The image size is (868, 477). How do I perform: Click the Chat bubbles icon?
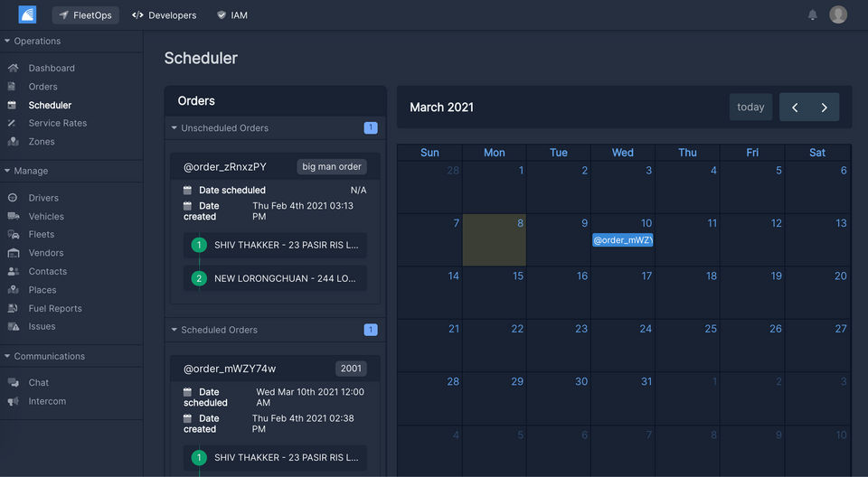pos(14,382)
